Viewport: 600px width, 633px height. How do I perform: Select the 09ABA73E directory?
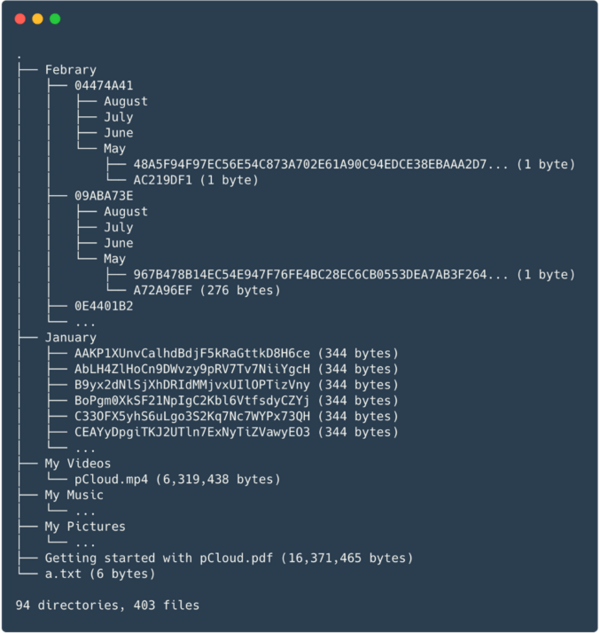103,196
